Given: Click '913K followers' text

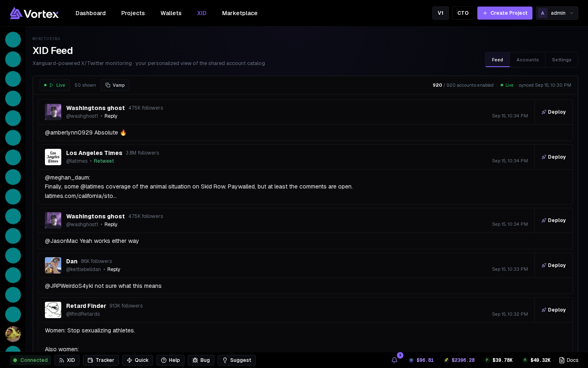Looking at the screenshot, I should 126,306.
